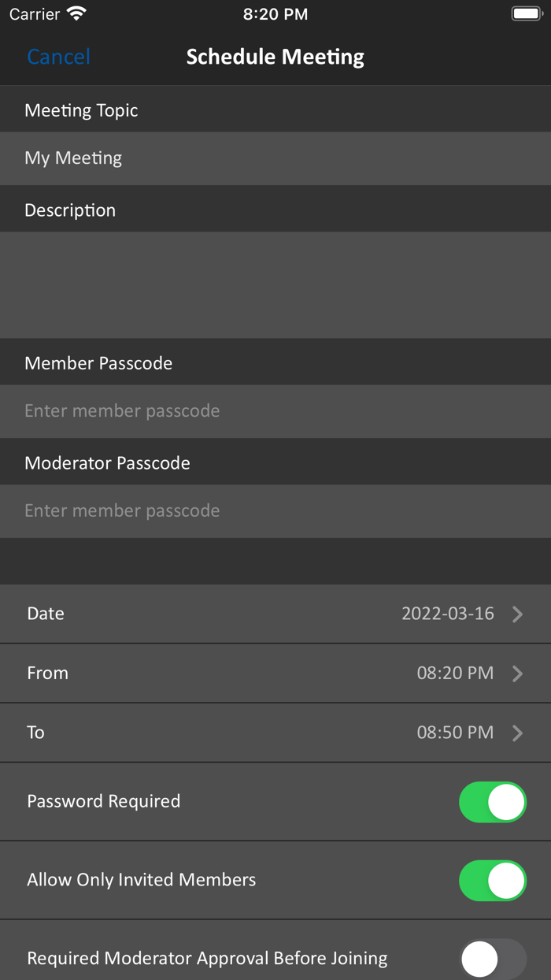The width and height of the screenshot is (551, 980).
Task: Enable Required Moderator Approval Before Joining
Action: tap(492, 958)
